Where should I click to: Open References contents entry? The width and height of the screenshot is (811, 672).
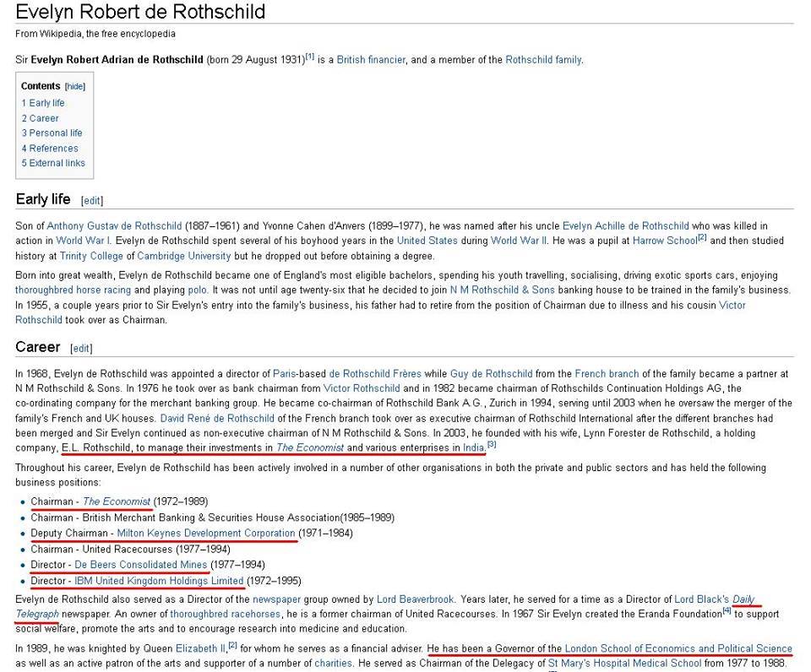pos(50,149)
